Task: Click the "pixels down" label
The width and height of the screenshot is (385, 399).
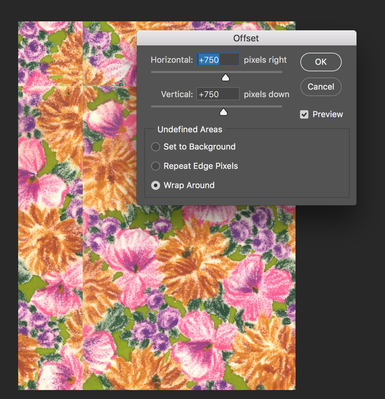Action: click(266, 94)
